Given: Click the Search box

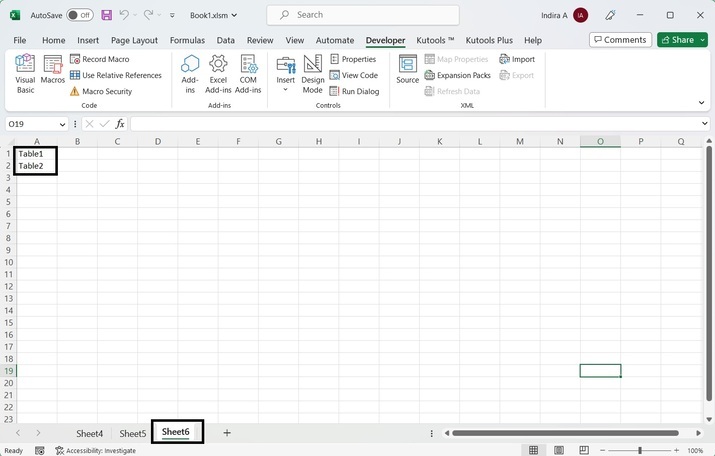Looking at the screenshot, I should pyautogui.click(x=363, y=15).
